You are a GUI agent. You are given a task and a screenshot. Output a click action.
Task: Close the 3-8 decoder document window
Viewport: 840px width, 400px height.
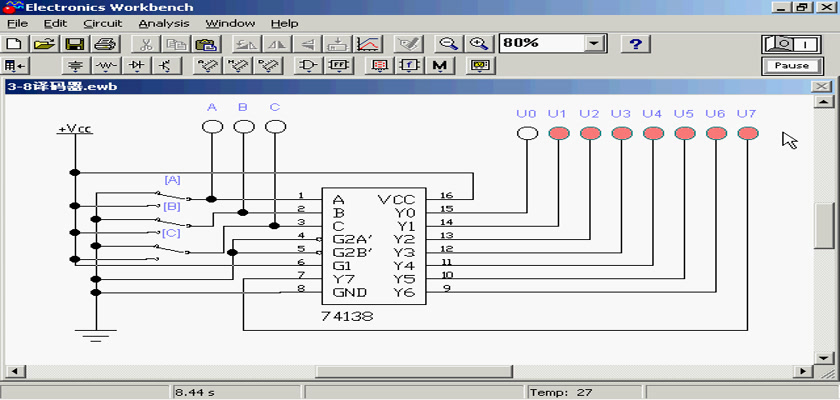click(x=820, y=86)
